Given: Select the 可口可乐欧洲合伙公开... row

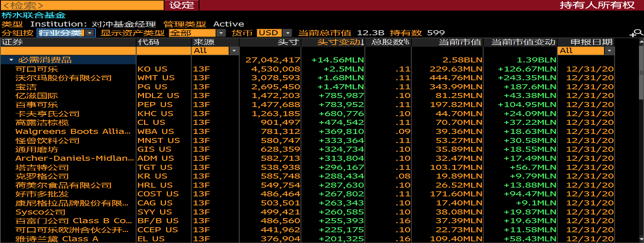Looking at the screenshot, I should click(307, 230).
